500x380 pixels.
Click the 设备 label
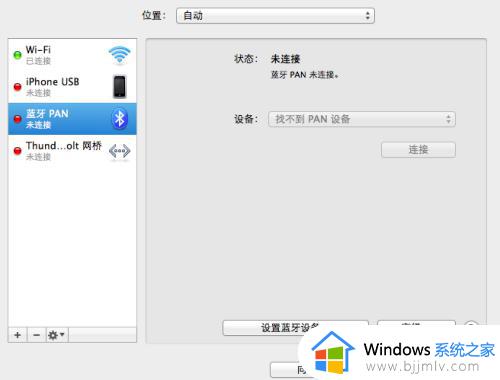(x=246, y=119)
